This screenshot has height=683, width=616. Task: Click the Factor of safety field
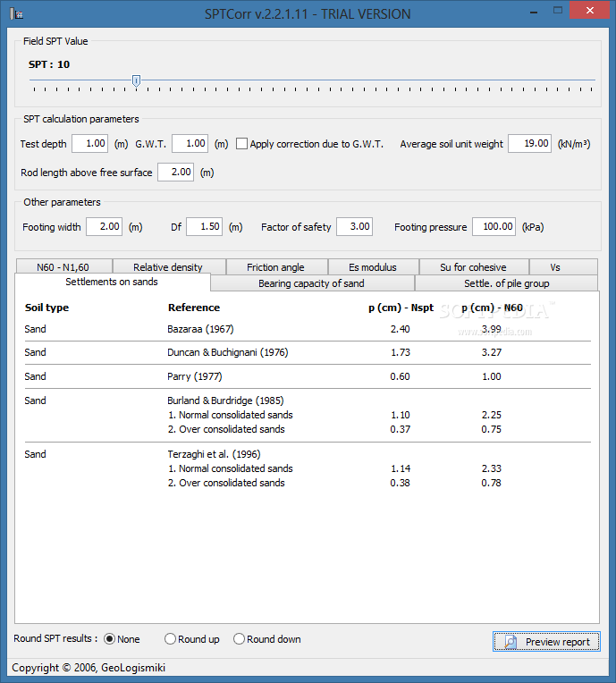click(x=354, y=226)
